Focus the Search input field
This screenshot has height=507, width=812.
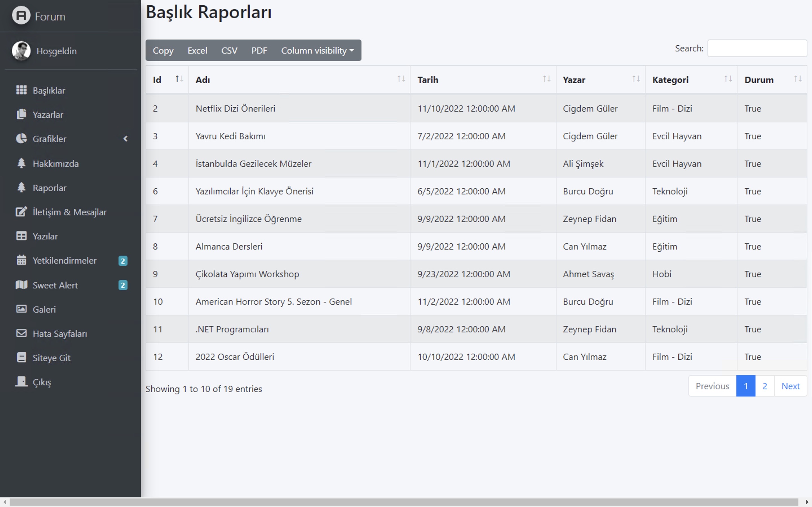point(757,48)
